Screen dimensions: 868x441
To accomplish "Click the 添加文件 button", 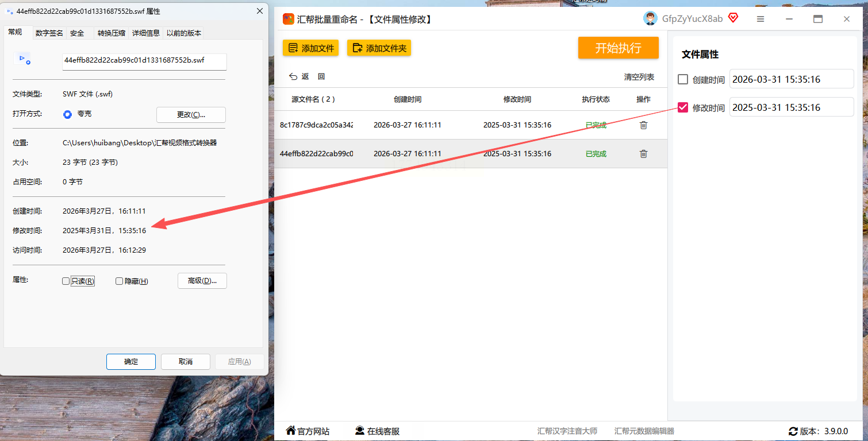I will tap(311, 48).
